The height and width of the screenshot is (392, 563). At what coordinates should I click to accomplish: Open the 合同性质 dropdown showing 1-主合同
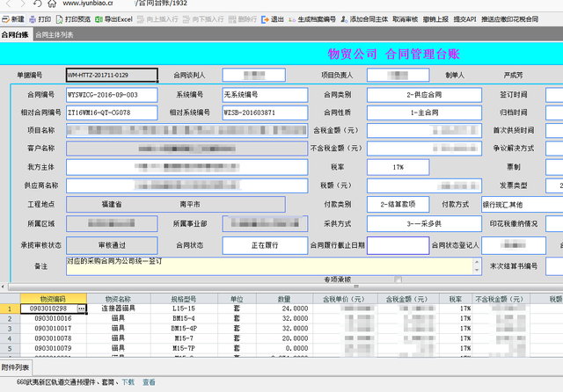click(x=424, y=113)
